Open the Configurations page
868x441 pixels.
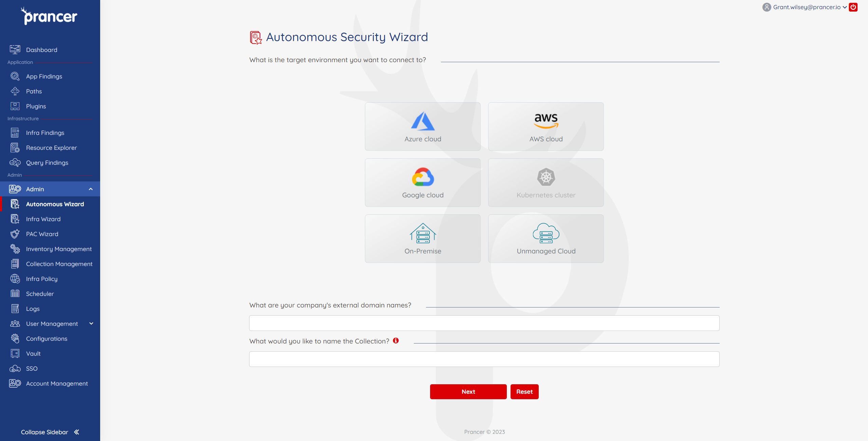(x=47, y=338)
